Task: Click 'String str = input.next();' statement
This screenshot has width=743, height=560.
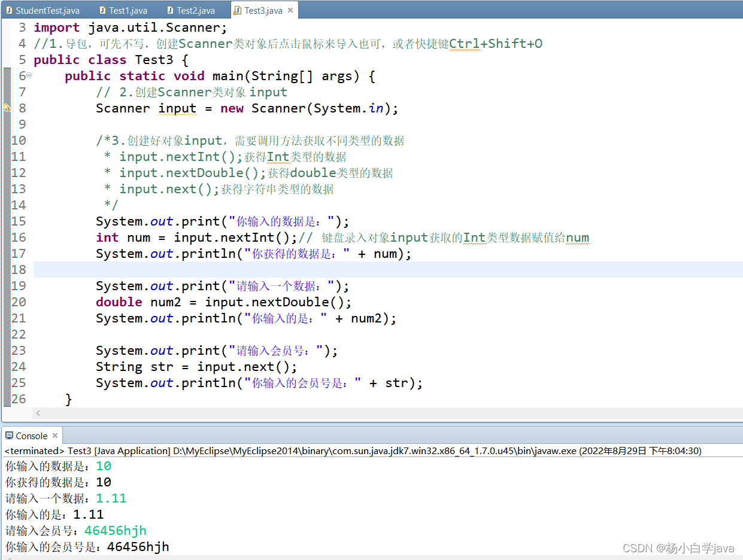Action: click(x=196, y=367)
